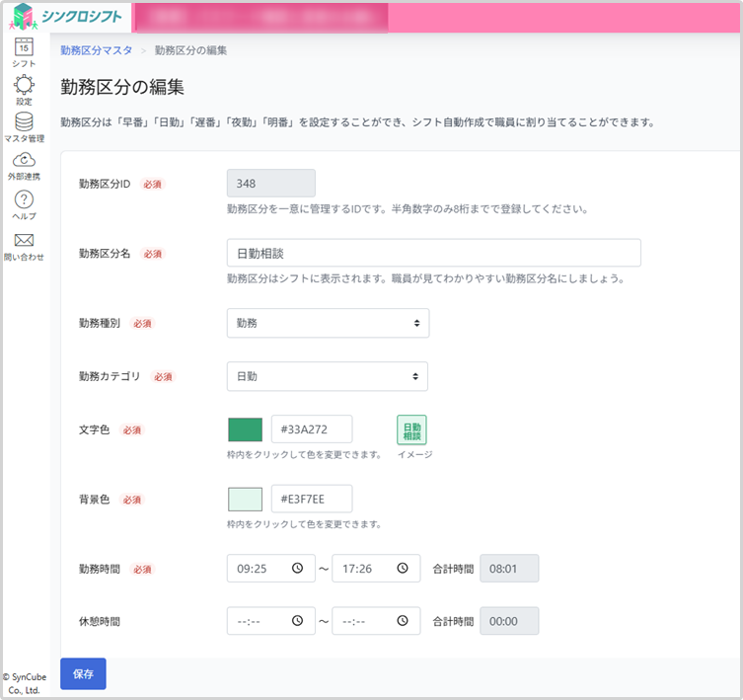Open 外部連携 cloud icon
This screenshot has width=743, height=700.
pos(24,160)
